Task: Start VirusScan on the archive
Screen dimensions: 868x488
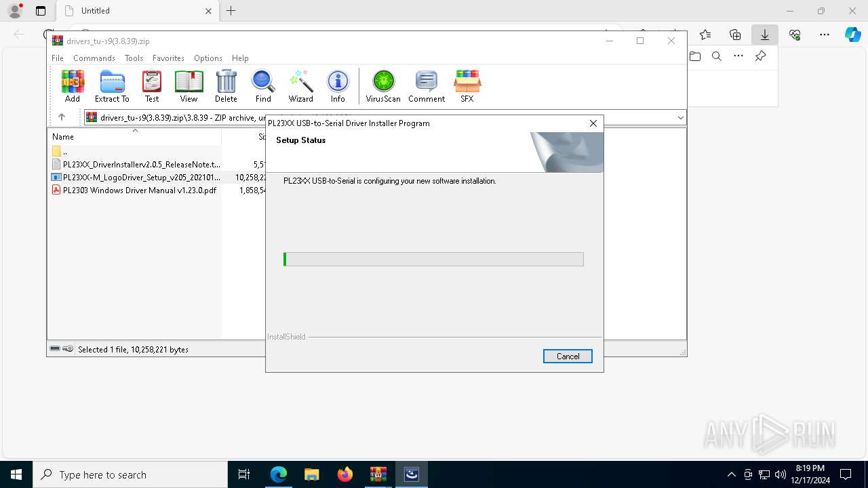Action: click(x=383, y=86)
